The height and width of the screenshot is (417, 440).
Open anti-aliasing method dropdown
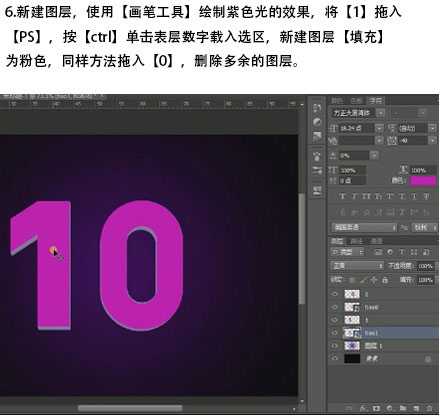[425, 228]
